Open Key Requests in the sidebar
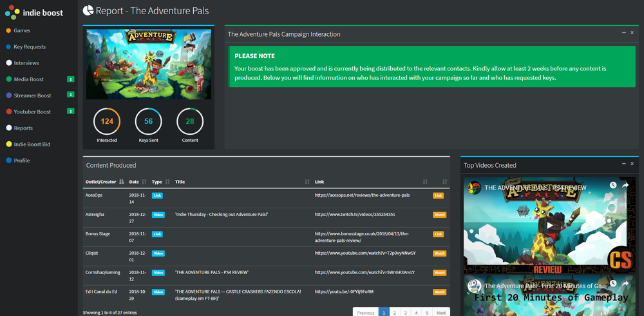This screenshot has height=316, width=644. coord(30,47)
